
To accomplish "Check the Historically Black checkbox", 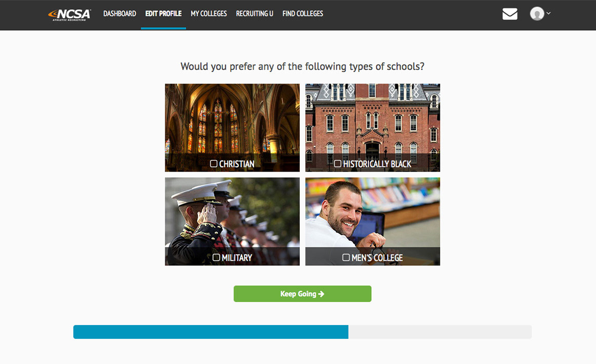I will (x=338, y=163).
